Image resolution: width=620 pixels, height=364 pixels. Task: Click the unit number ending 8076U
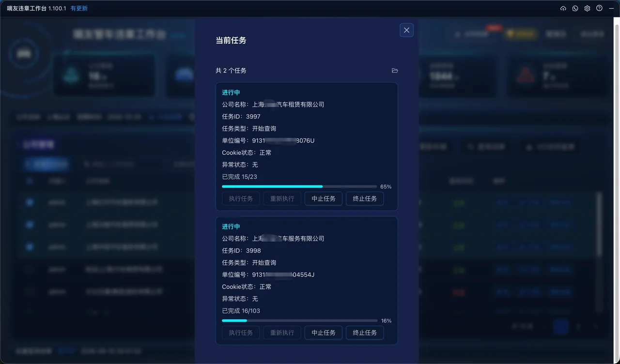pyautogui.click(x=283, y=141)
